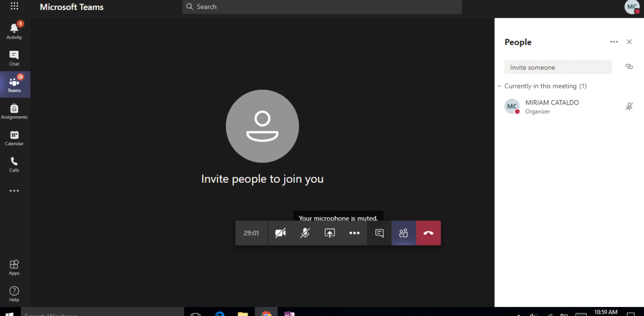Click the Invite someone field
This screenshot has width=644, height=316.
click(558, 67)
